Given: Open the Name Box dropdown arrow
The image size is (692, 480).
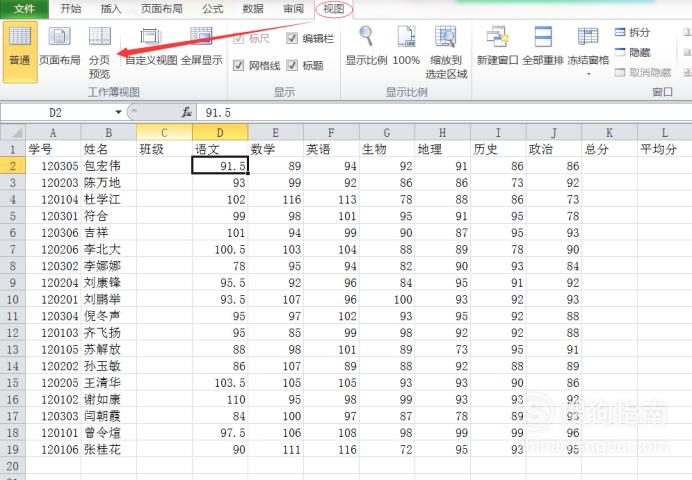Looking at the screenshot, I should coord(118,112).
